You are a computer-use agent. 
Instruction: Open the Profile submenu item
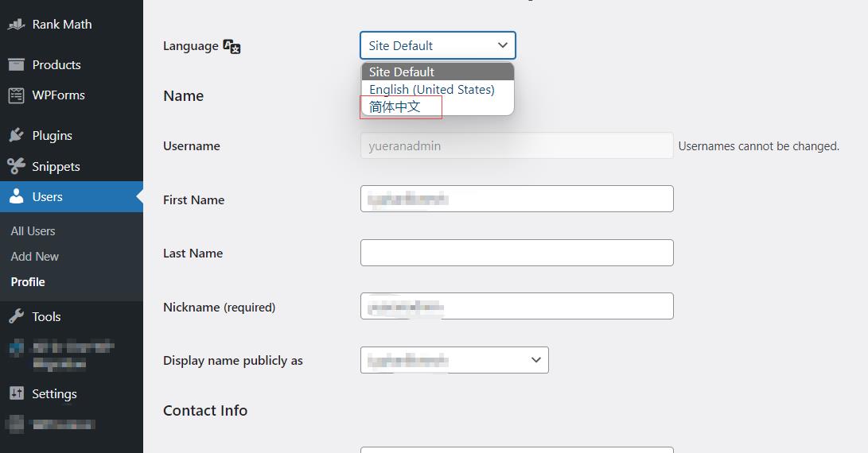pyautogui.click(x=28, y=282)
